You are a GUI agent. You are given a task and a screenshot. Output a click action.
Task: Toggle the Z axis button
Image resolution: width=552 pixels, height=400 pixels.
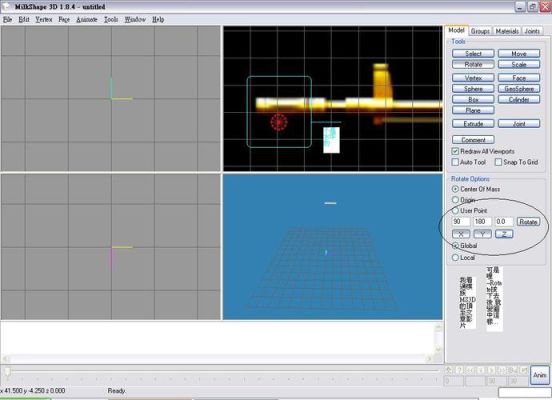coord(504,234)
